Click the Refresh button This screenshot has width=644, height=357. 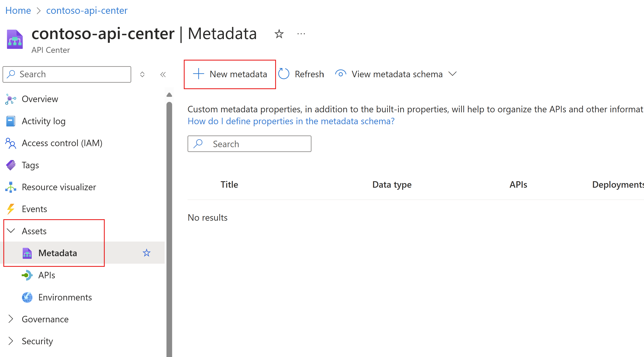point(303,74)
